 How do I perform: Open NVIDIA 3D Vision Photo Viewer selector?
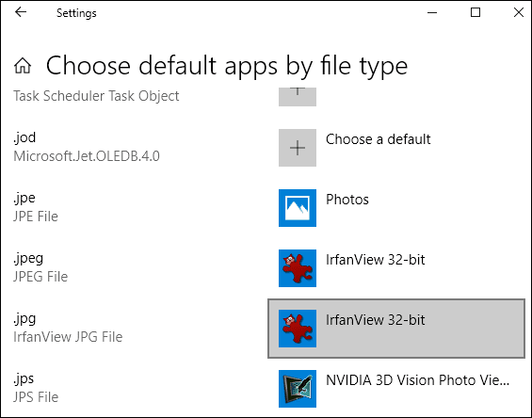coord(418,380)
